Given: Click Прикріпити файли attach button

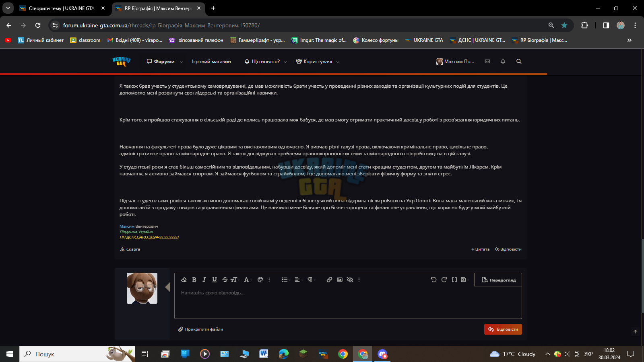Looking at the screenshot, I should pyautogui.click(x=200, y=329).
